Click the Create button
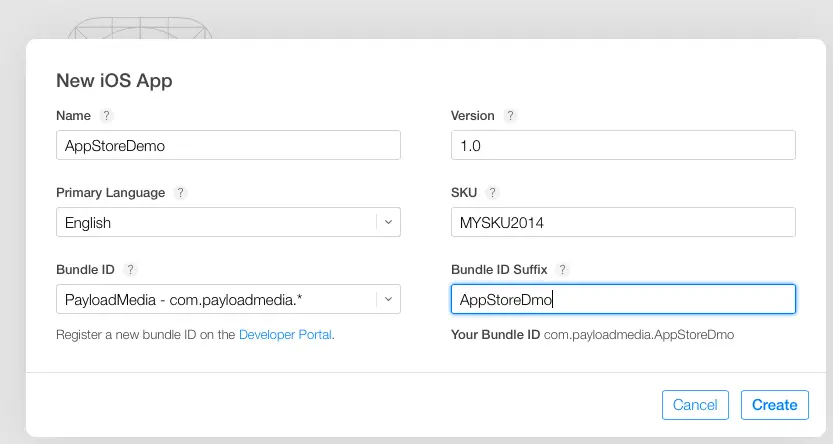Image resolution: width=833 pixels, height=444 pixels. click(774, 405)
